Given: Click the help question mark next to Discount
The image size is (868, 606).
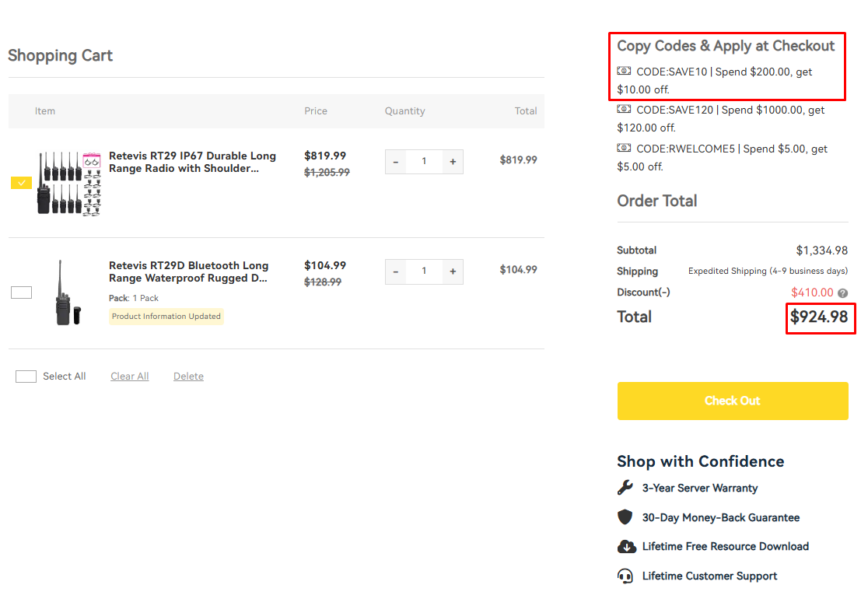Looking at the screenshot, I should click(x=842, y=293).
